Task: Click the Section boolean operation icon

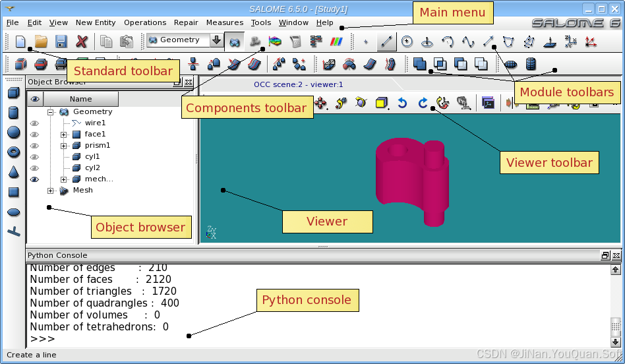Action: (x=481, y=64)
